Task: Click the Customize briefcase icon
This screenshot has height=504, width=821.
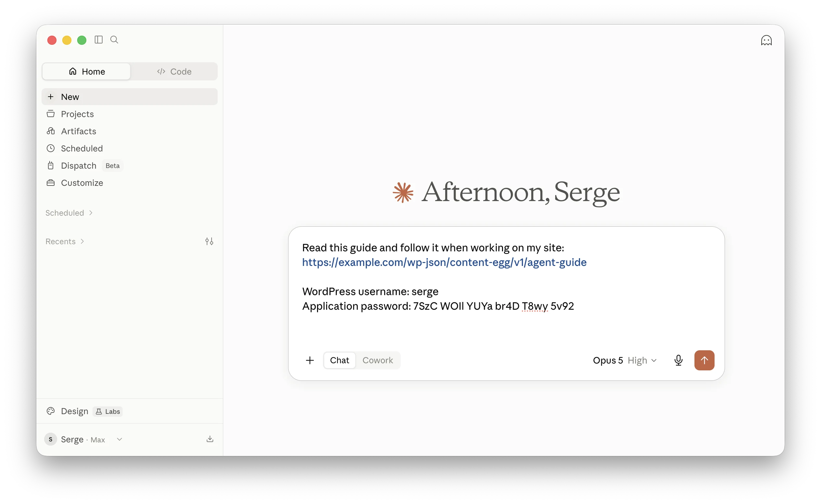Action: tap(51, 183)
